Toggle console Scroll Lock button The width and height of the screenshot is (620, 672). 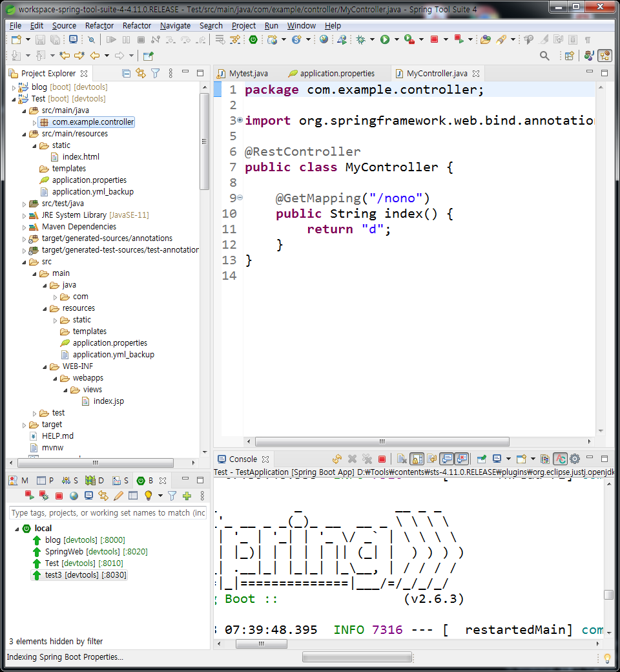(x=417, y=459)
